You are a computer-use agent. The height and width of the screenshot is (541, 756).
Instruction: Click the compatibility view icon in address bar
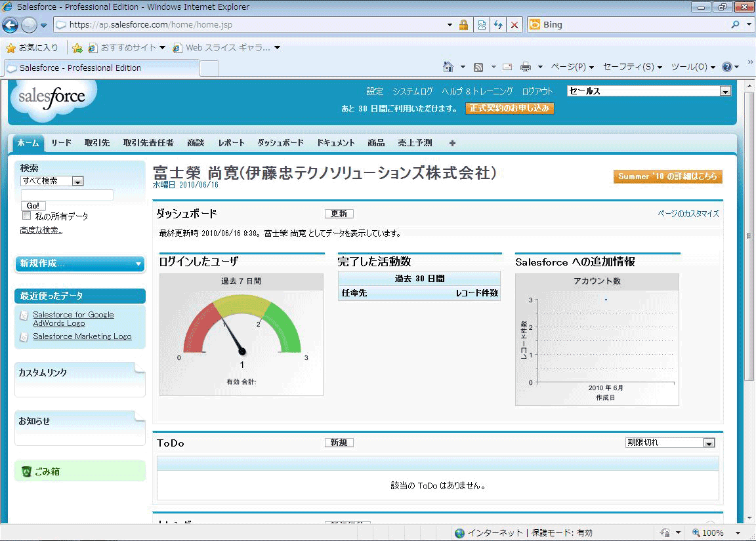pyautogui.click(x=482, y=25)
